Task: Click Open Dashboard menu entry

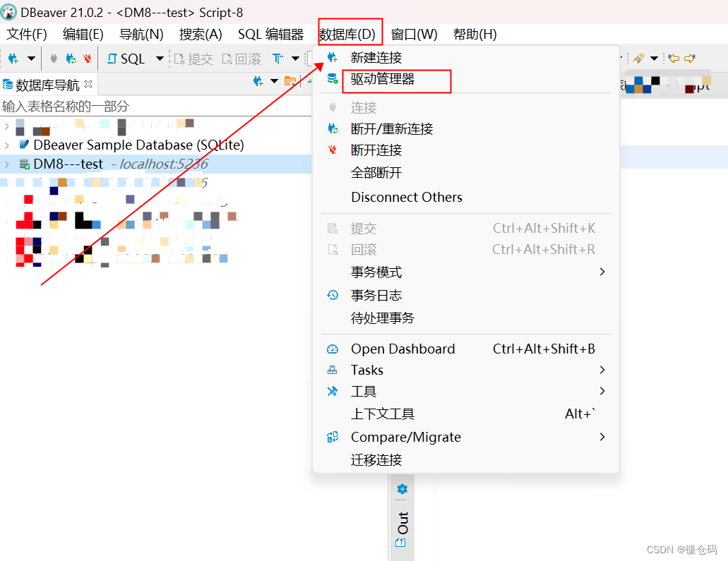Action: (x=465, y=349)
